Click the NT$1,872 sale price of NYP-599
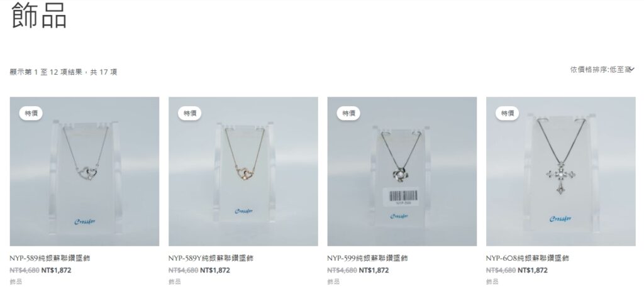Image resolution: width=644 pixels, height=299 pixels. click(374, 270)
